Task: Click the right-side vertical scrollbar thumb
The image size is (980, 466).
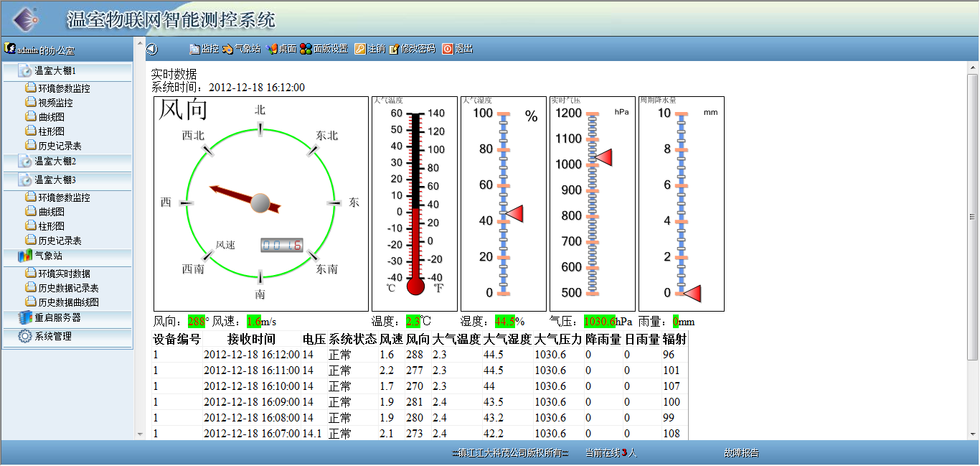Action: pyautogui.click(x=973, y=215)
